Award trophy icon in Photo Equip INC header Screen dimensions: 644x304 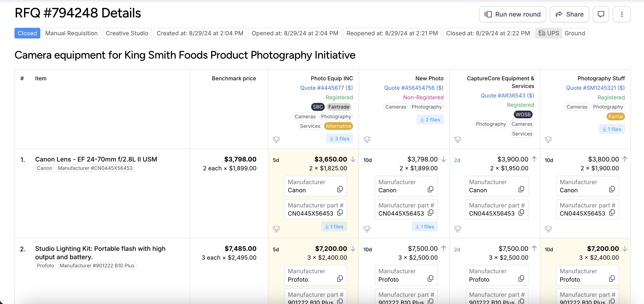pyautogui.click(x=276, y=139)
